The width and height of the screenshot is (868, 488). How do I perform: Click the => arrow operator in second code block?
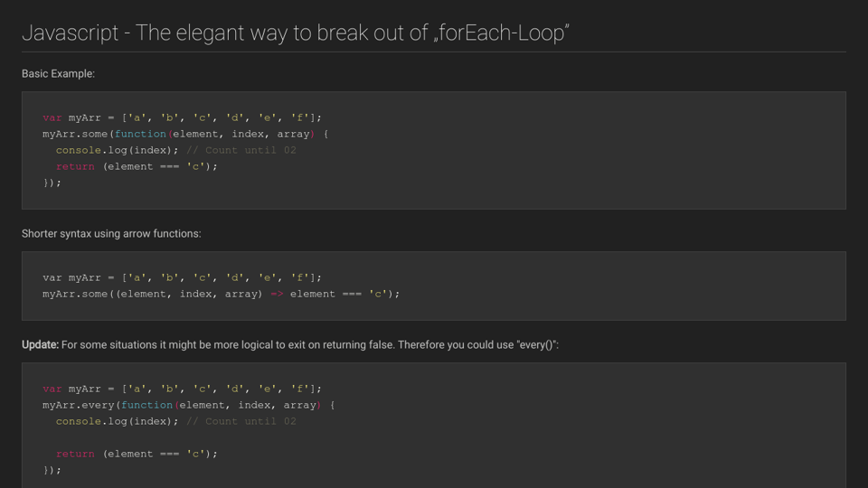tap(277, 294)
